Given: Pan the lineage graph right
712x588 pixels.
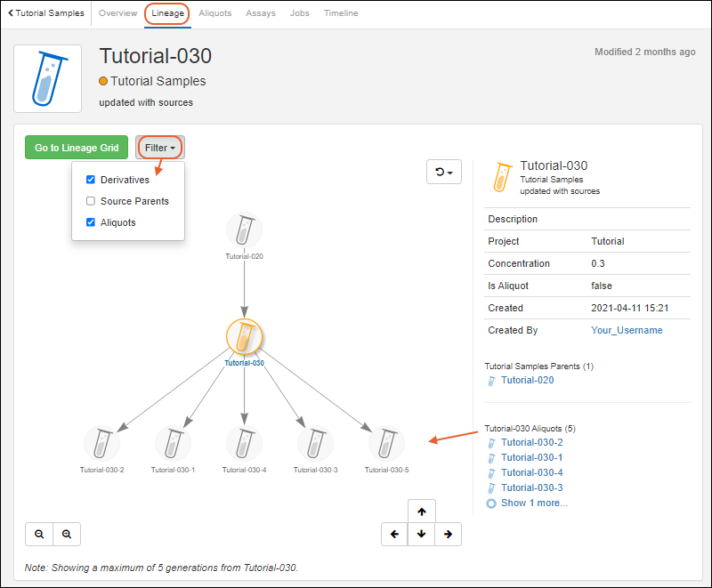Looking at the screenshot, I should pyautogui.click(x=448, y=534).
